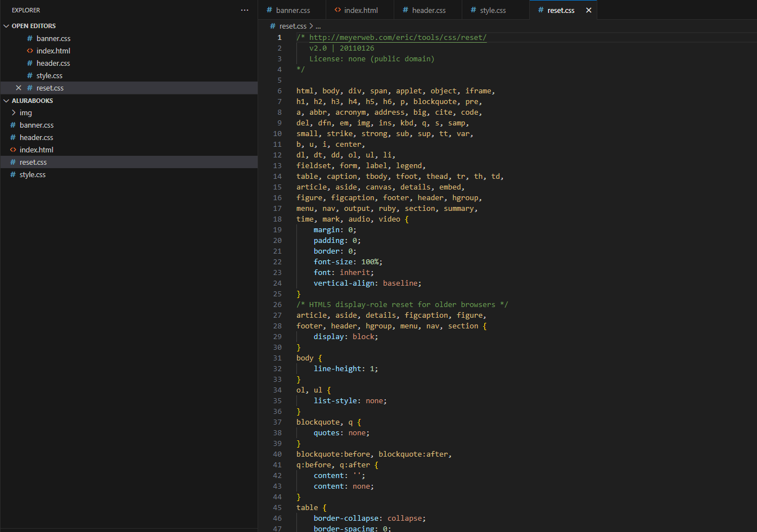Viewport: 757px width, 532px height.
Task: Click the CSS file icon on style.css tab
Action: (x=474, y=10)
